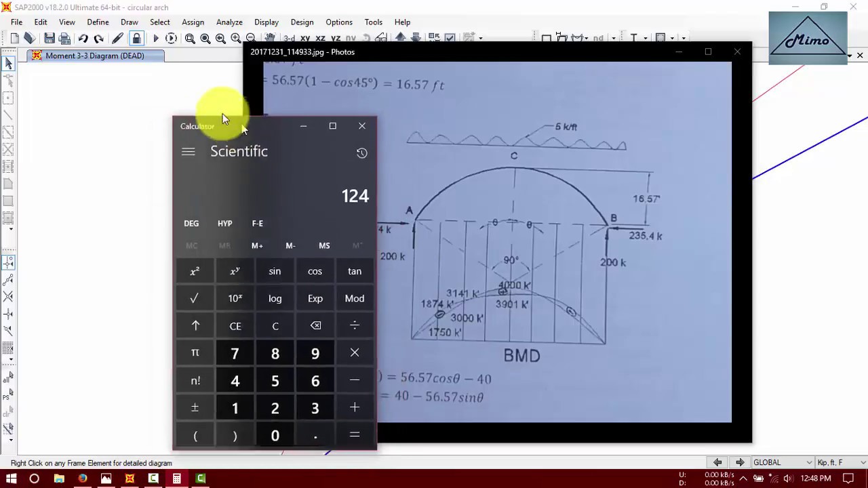
Task: Open the Define menu
Action: point(98,22)
